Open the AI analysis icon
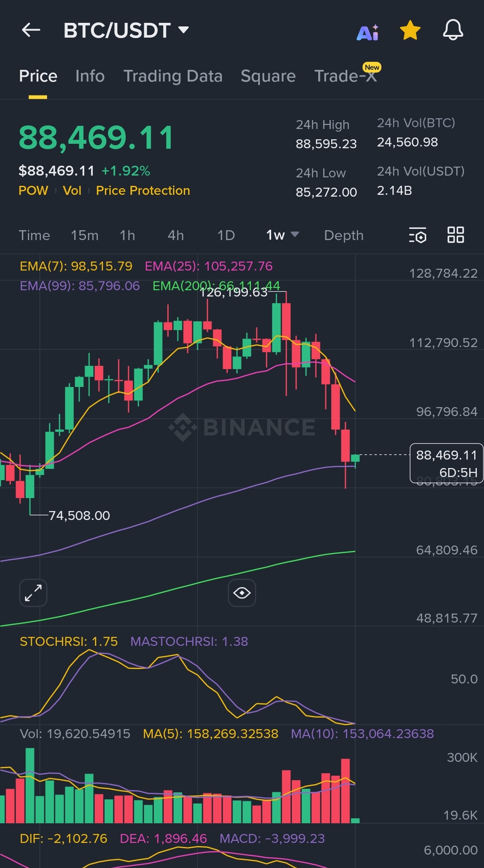This screenshot has height=868, width=484. 368,32
